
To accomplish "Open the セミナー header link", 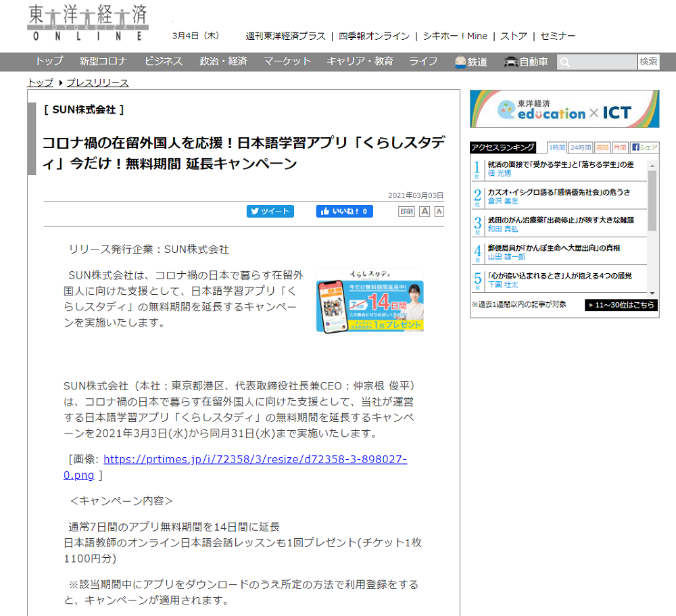I will click(x=558, y=37).
